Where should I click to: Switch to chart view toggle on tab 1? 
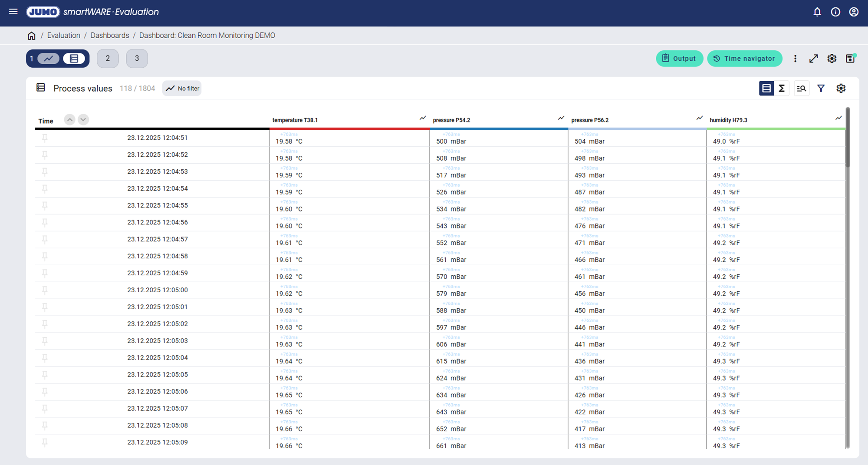point(48,59)
